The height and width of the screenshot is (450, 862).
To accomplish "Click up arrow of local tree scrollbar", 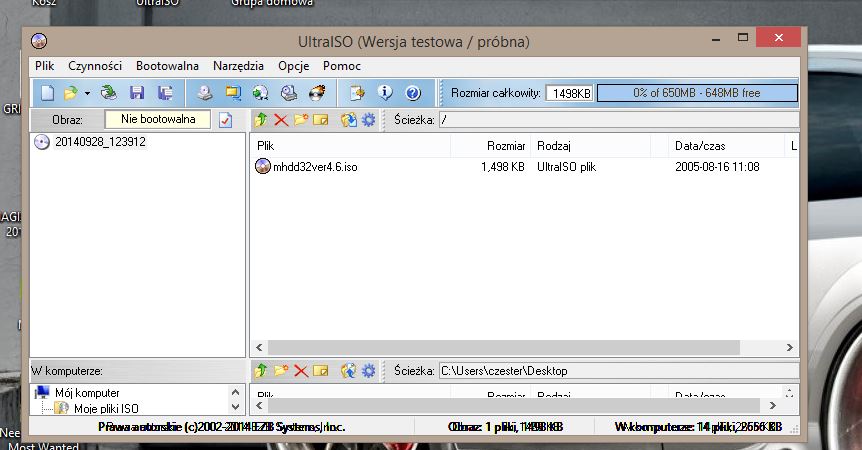I will point(235,392).
